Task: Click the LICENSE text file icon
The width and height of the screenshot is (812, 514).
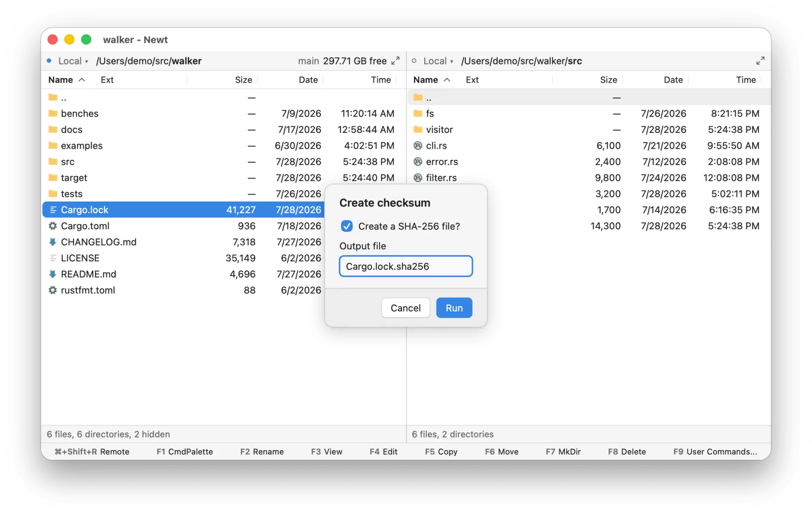Action: (53, 258)
